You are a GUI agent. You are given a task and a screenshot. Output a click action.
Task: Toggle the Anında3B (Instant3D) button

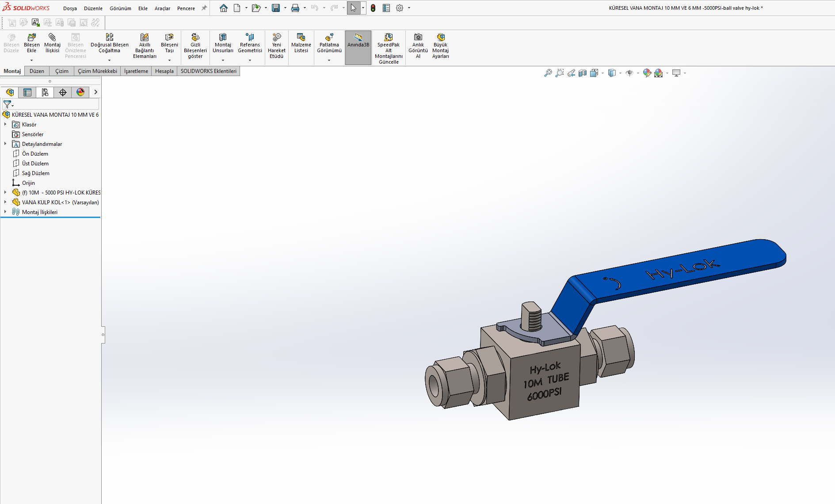[x=358, y=48]
